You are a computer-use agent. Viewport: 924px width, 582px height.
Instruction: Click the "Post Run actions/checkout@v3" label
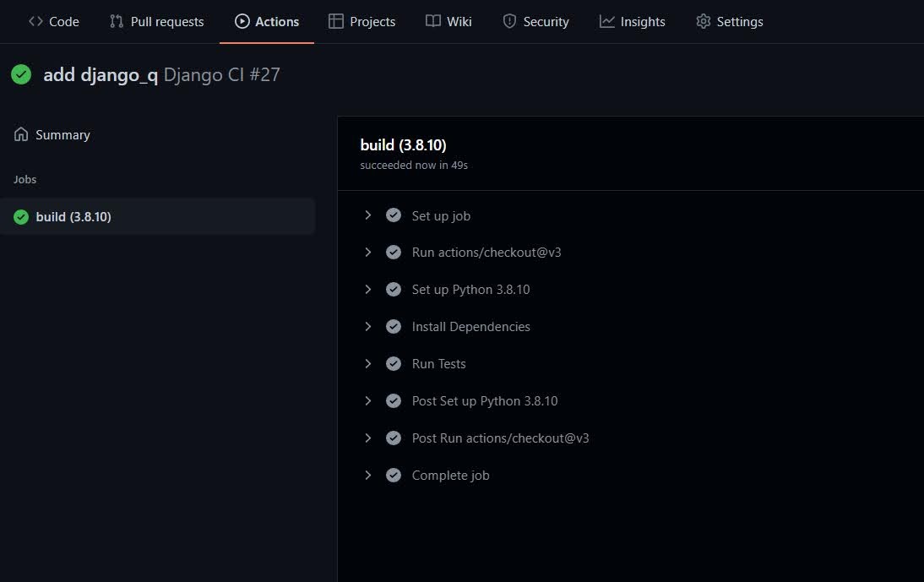pos(500,438)
